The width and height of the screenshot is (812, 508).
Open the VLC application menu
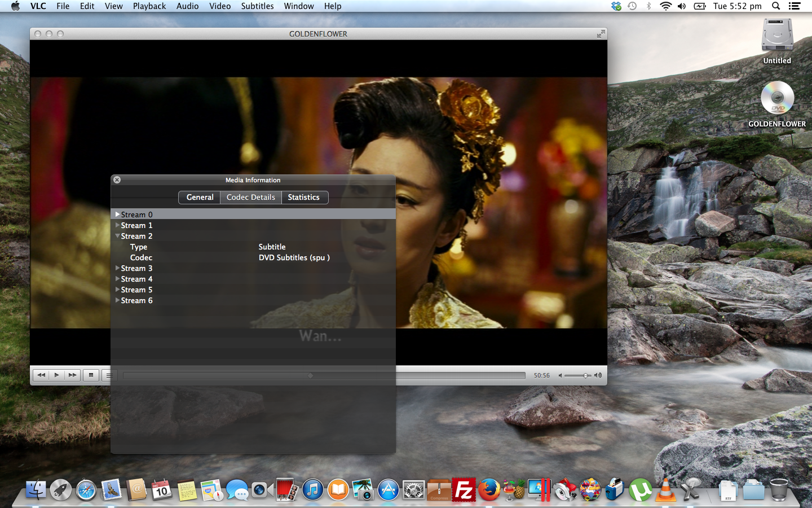(38, 6)
